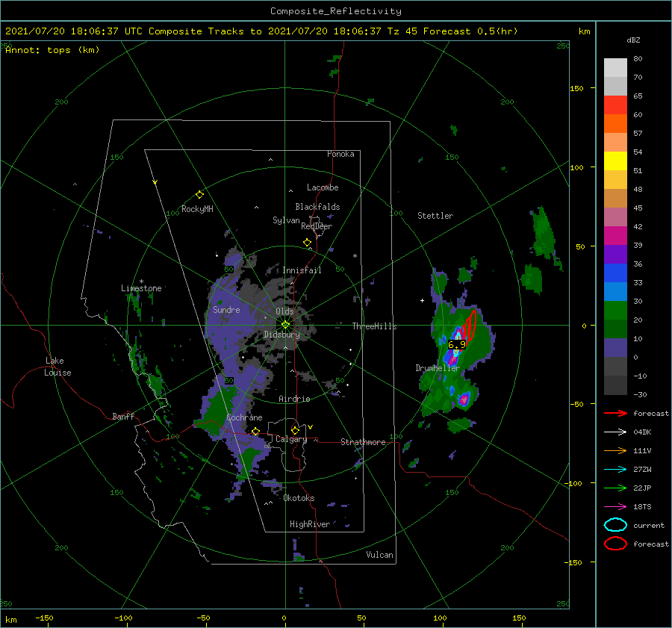Click the Strathmore city label
The width and height of the screenshot is (672, 628).
363,442
